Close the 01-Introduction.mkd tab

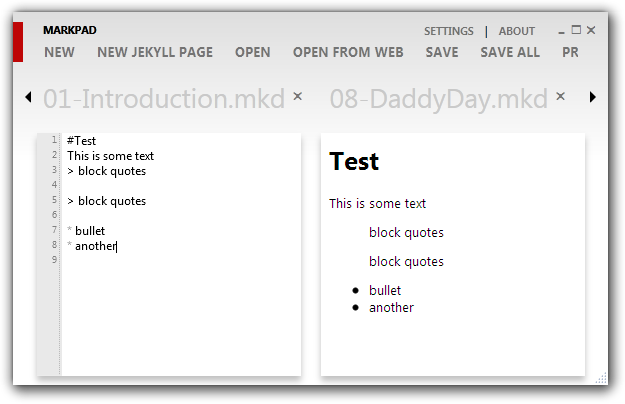(x=297, y=97)
